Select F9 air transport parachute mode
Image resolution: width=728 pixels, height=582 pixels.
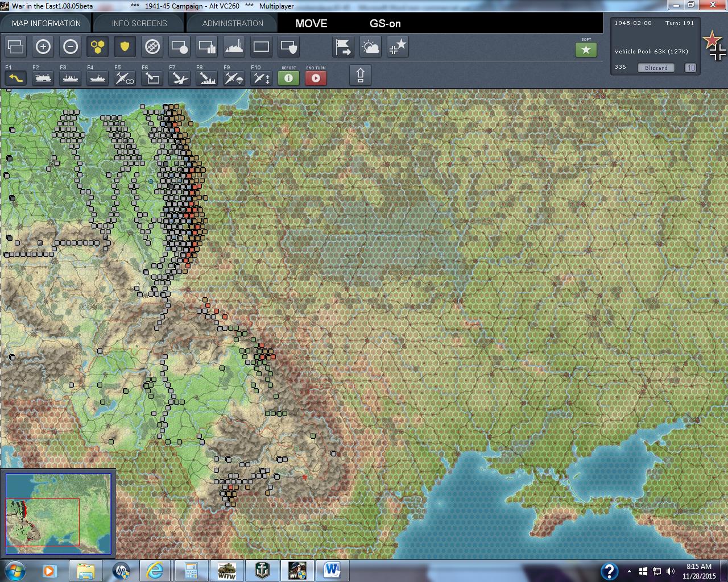[x=234, y=78]
